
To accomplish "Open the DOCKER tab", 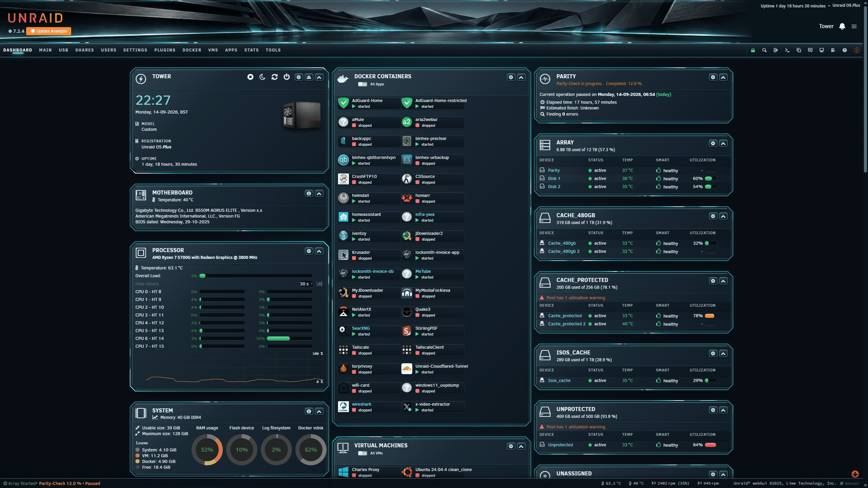I will 192,50.
